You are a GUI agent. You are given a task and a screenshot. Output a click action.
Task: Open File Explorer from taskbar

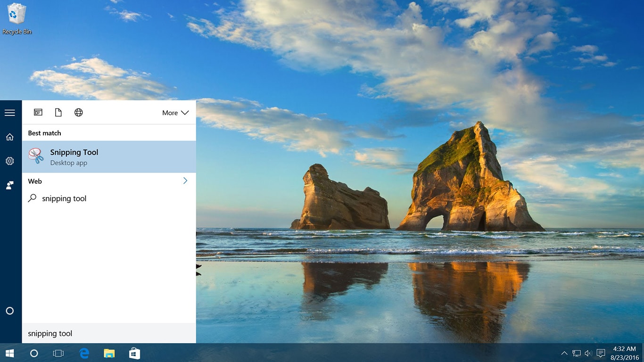pyautogui.click(x=109, y=353)
